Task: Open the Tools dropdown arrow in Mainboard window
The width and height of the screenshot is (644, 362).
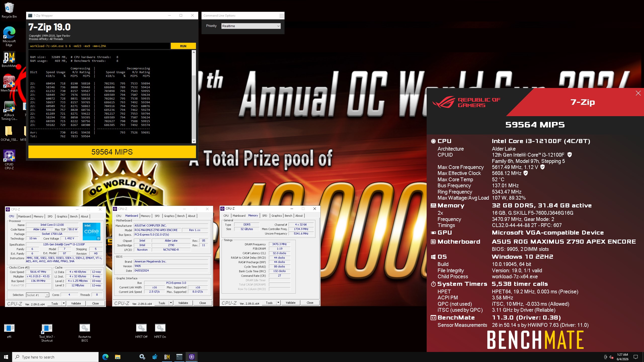Action: coord(171,303)
